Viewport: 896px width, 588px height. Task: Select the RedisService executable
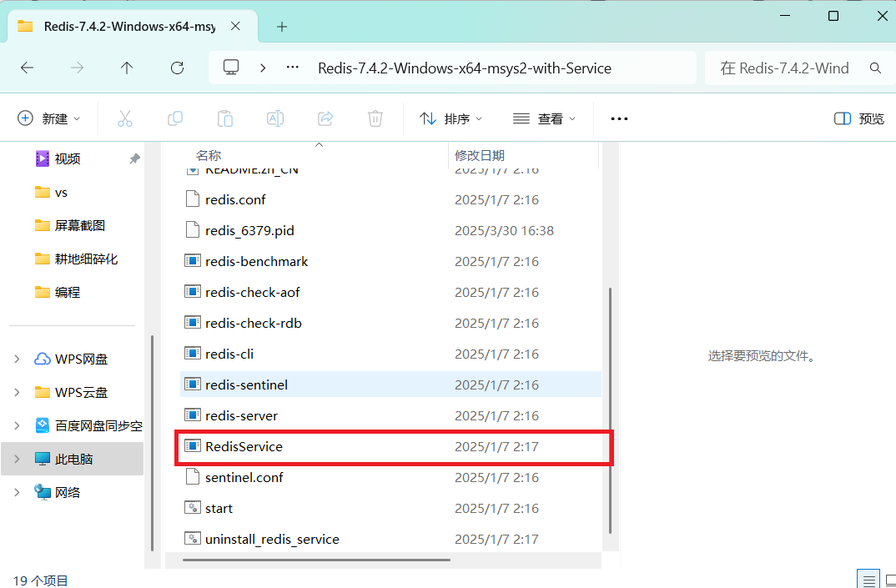[x=391, y=446]
